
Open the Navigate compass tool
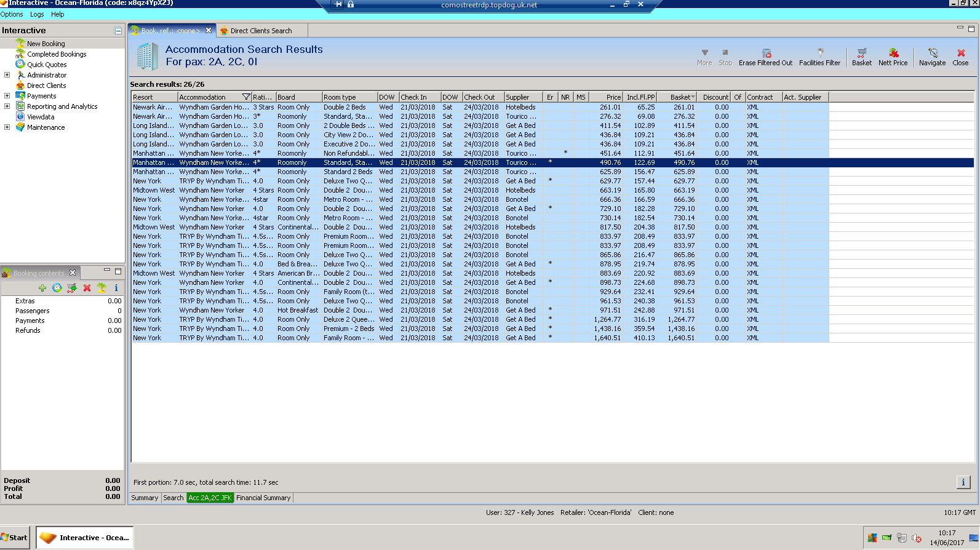pos(932,57)
